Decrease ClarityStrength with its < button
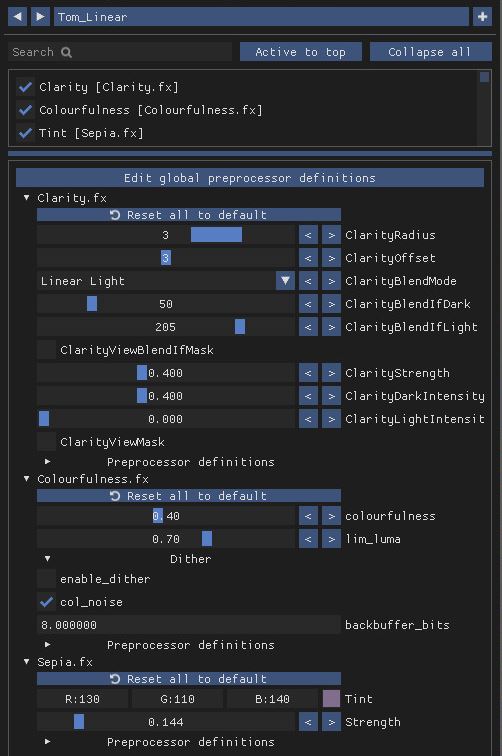 (x=308, y=373)
